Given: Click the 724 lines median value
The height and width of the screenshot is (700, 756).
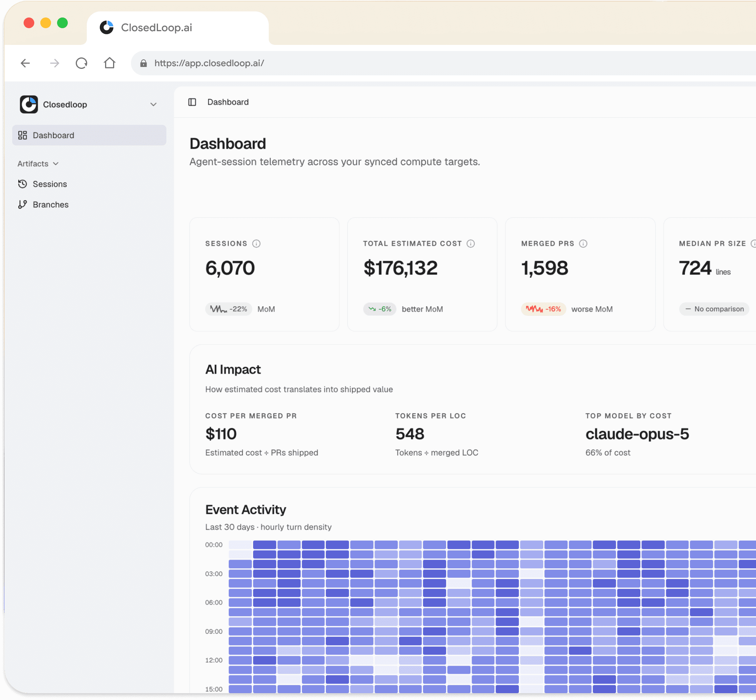Looking at the screenshot, I should [705, 268].
